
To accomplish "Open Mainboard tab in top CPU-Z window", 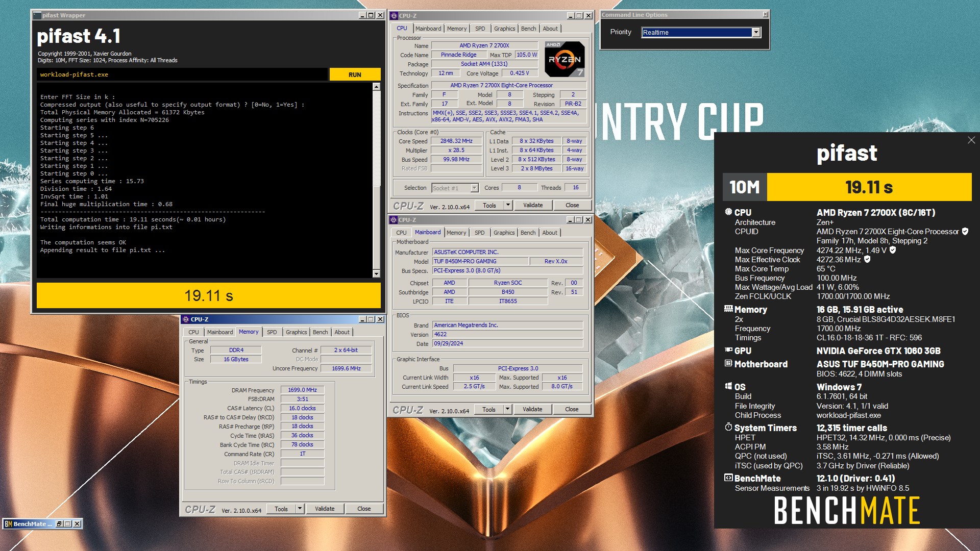I will click(428, 29).
